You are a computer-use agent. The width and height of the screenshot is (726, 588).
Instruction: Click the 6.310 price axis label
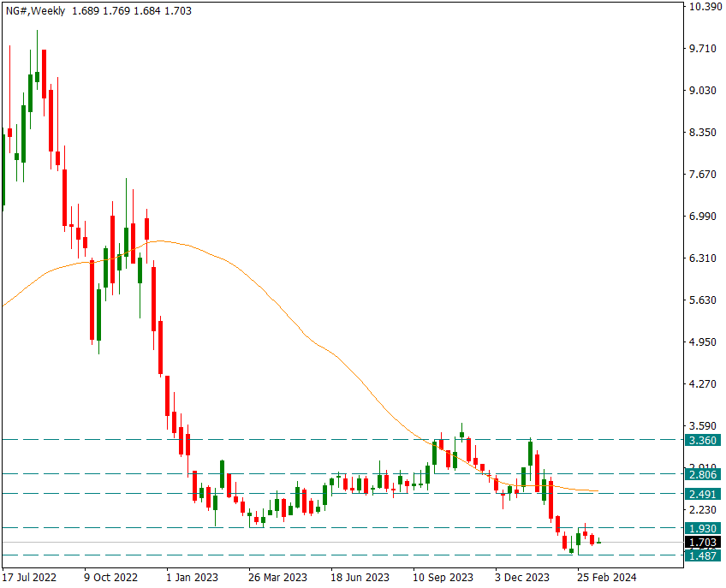pyautogui.click(x=703, y=258)
